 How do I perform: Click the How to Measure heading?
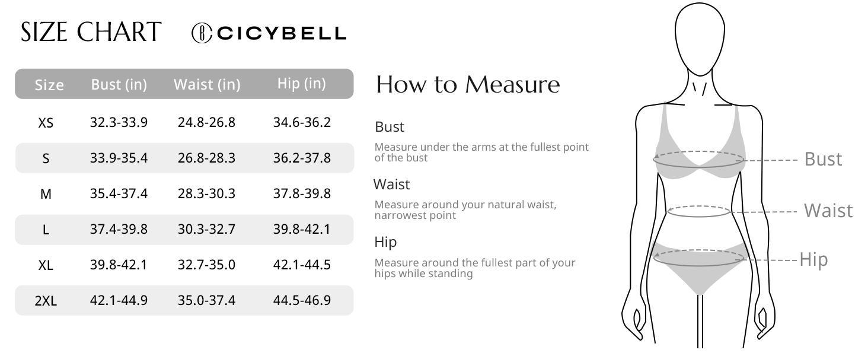pyautogui.click(x=468, y=84)
